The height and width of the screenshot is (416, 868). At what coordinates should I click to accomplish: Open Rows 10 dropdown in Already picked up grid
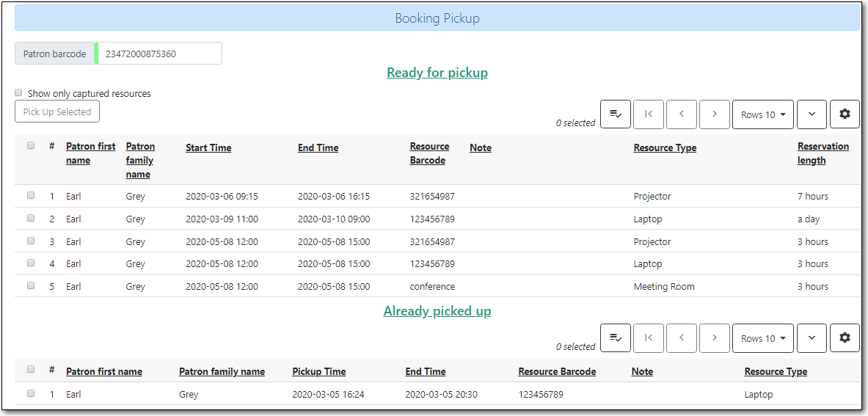(762, 338)
